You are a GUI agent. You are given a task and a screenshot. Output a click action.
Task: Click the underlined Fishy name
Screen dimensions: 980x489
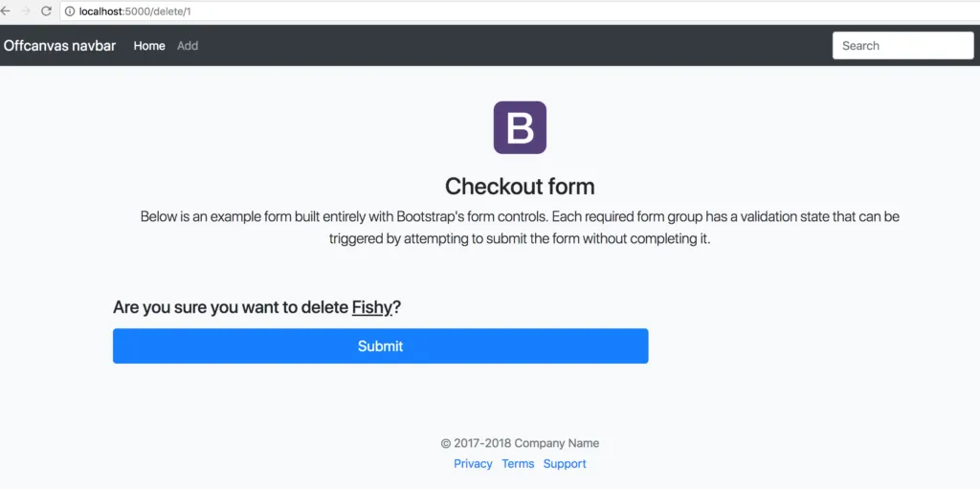pyautogui.click(x=372, y=307)
